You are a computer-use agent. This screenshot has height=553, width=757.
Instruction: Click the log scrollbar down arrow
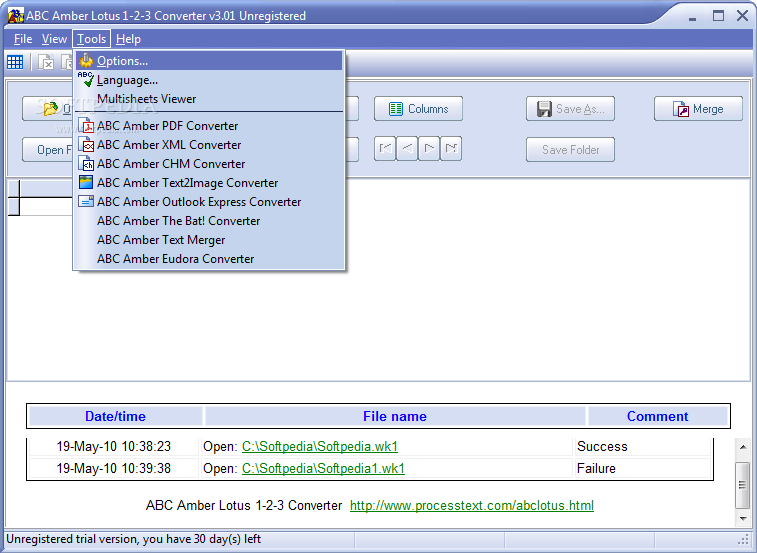coord(743,519)
